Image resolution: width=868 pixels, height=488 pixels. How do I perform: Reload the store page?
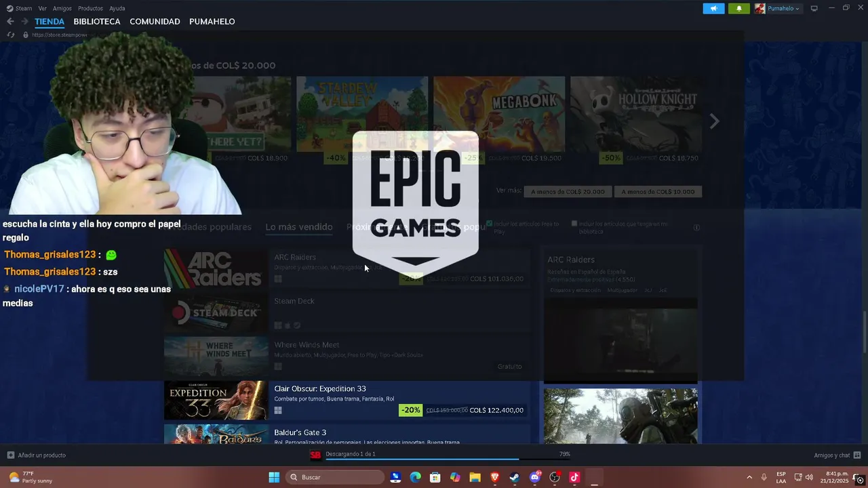point(10,35)
